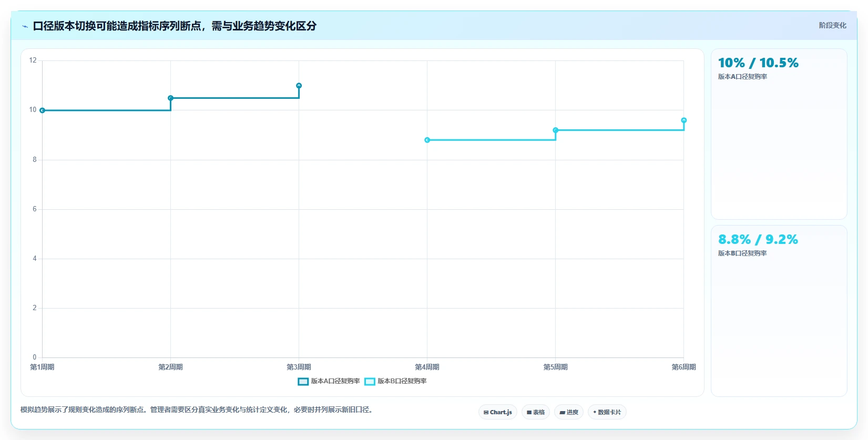The height and width of the screenshot is (440, 868).
Task: Click the y-axis label 12
Action: 33,60
